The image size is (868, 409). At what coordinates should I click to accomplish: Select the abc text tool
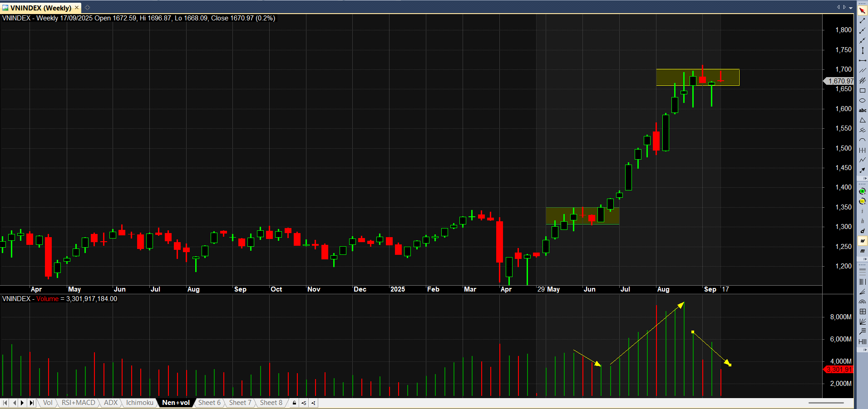tap(863, 110)
